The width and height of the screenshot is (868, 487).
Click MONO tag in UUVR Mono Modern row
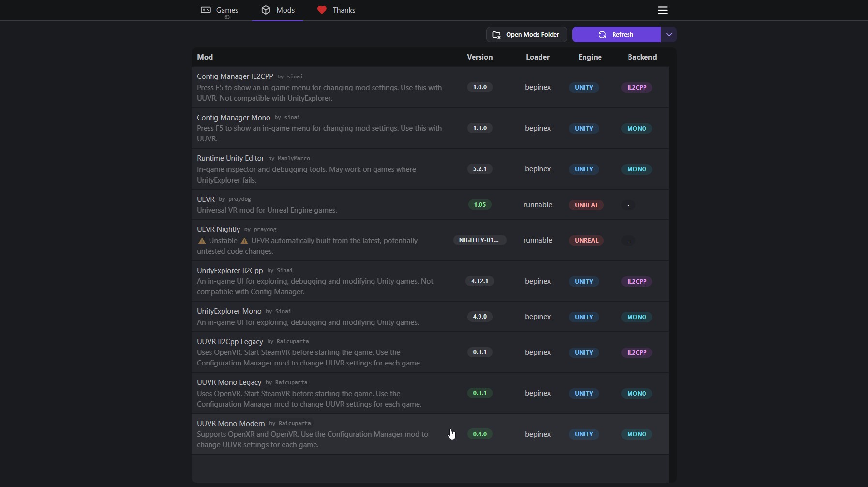coord(637,434)
